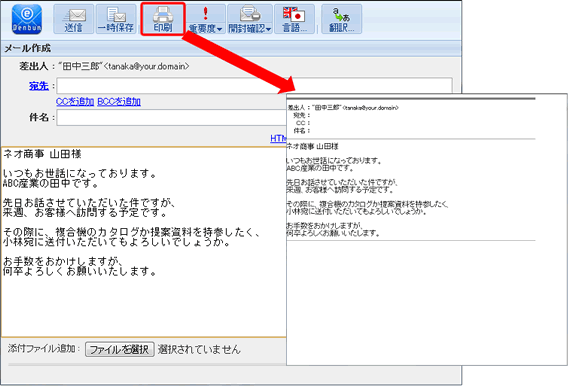This screenshot has height=387, width=570.
Task: Click the BCCを追加 link
Action: click(119, 102)
